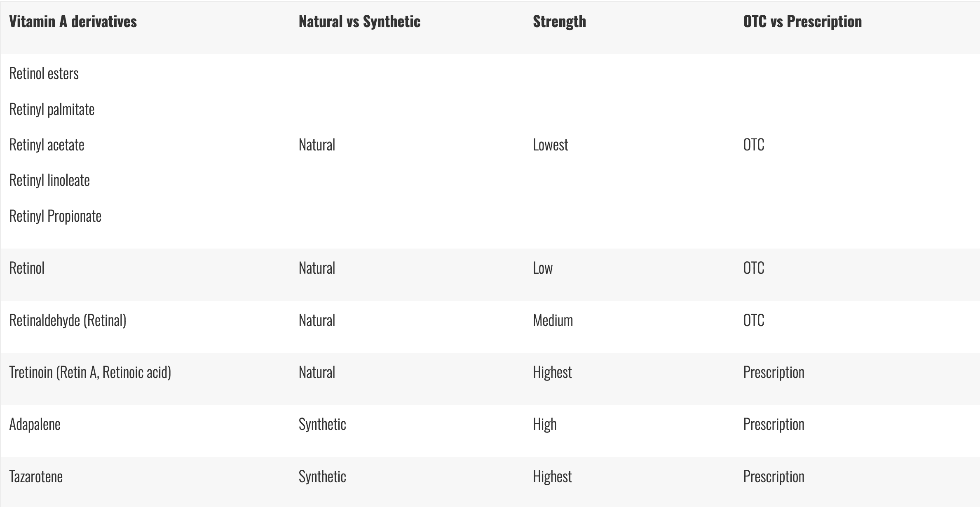Click the "Tazarotene" row name

36,477
